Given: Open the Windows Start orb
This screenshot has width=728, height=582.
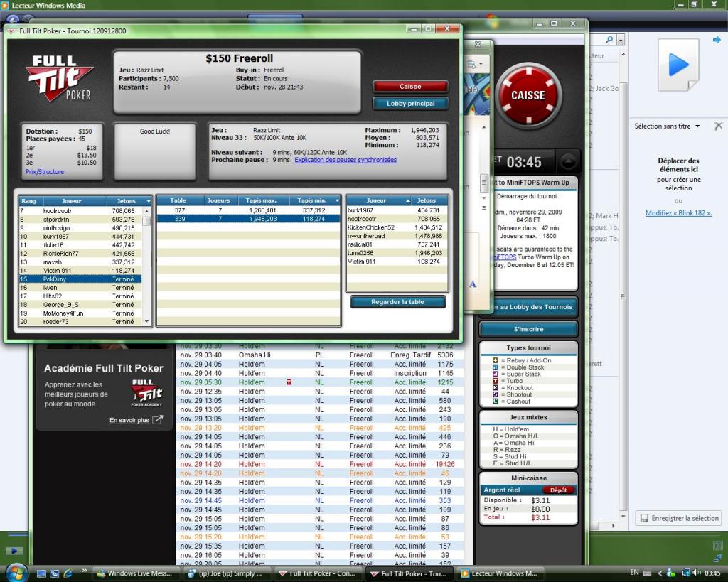Looking at the screenshot, I should 17,573.
